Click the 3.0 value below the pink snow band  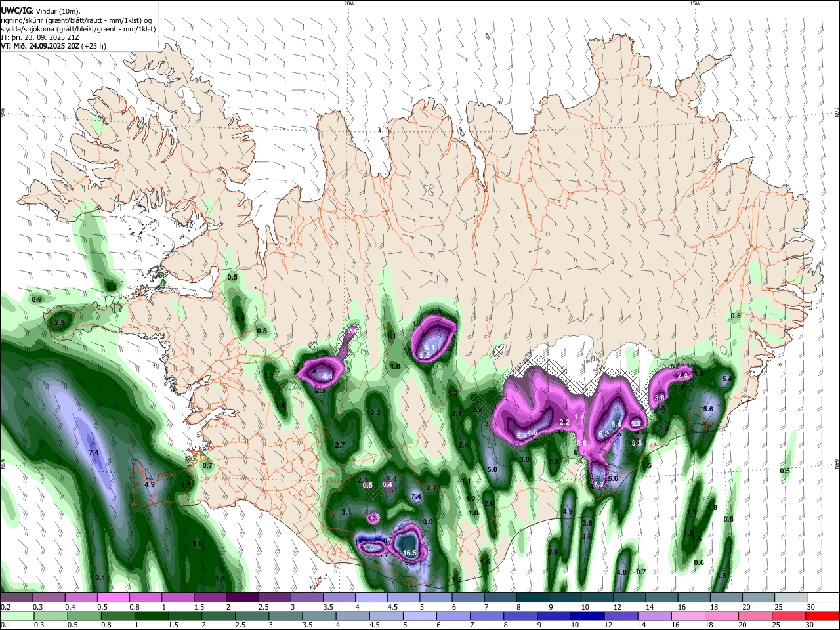(524, 459)
